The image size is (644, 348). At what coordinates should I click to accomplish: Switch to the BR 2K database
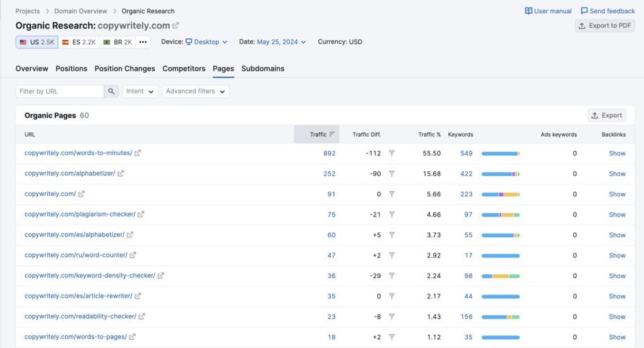(118, 42)
